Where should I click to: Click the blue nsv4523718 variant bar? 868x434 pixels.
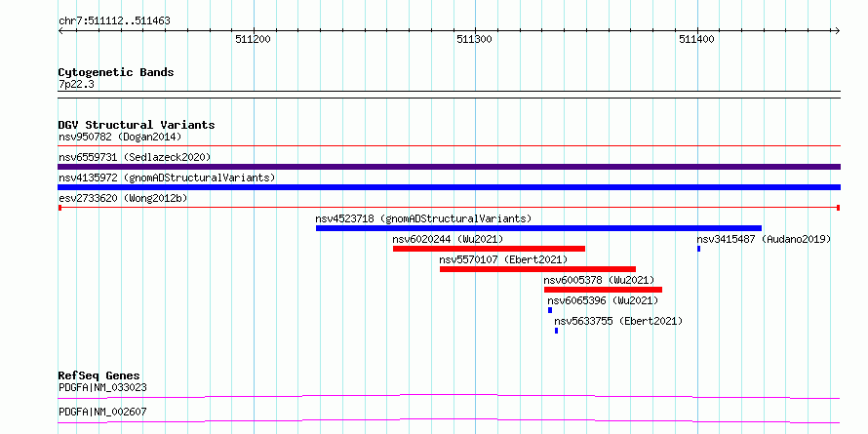(x=538, y=228)
